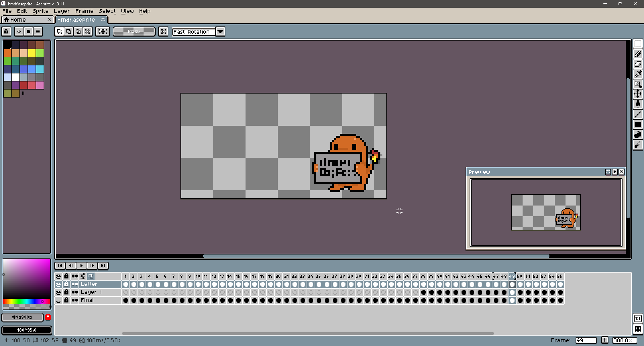Lock the Final layer
This screenshot has width=644, height=346.
[66, 300]
